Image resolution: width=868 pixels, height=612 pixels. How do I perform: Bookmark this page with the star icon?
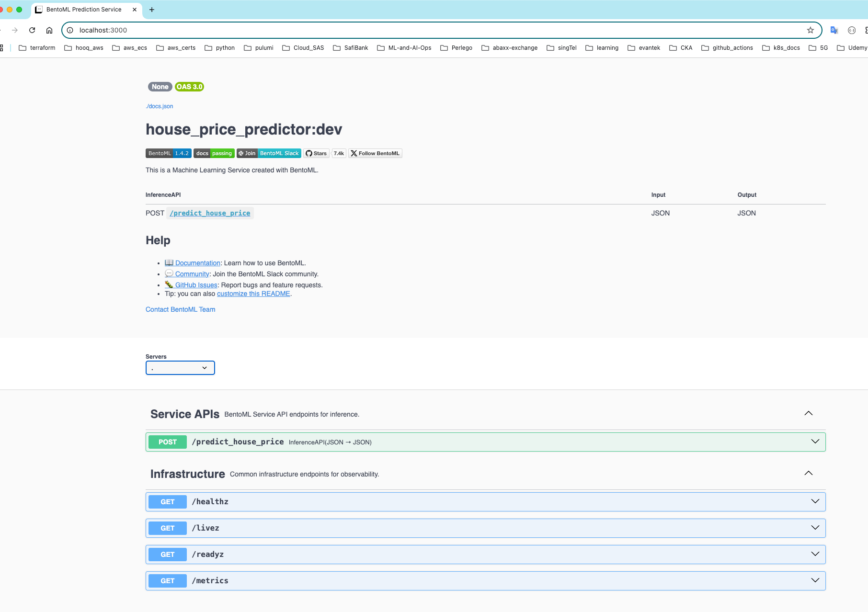(811, 30)
